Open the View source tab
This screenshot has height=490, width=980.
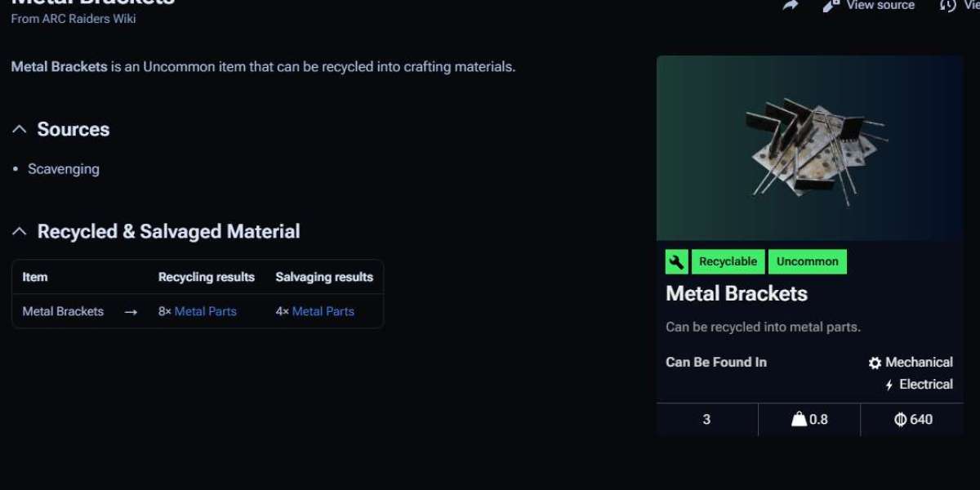point(880,5)
